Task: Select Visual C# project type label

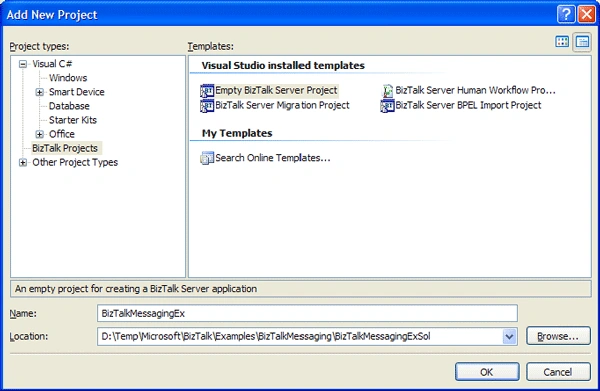Action: pyautogui.click(x=52, y=64)
